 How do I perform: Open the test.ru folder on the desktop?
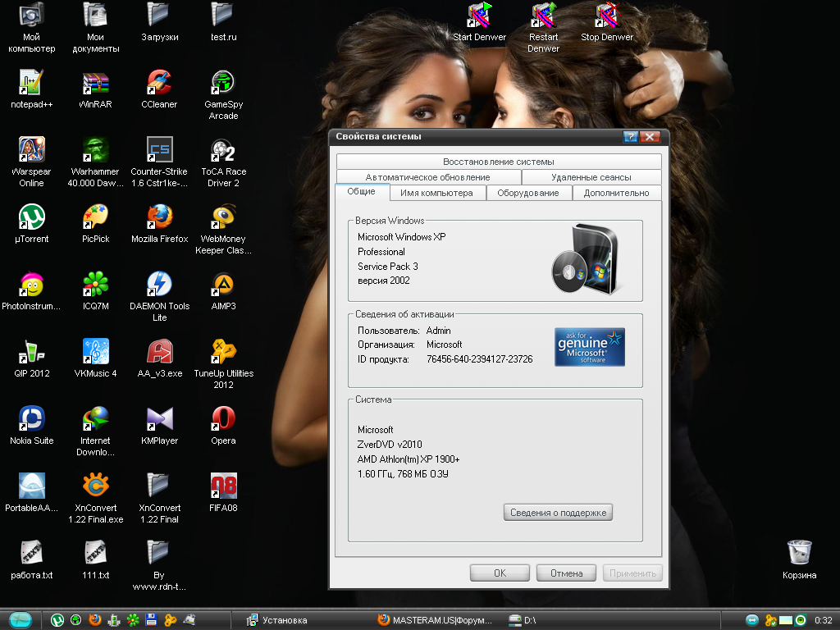point(223,22)
